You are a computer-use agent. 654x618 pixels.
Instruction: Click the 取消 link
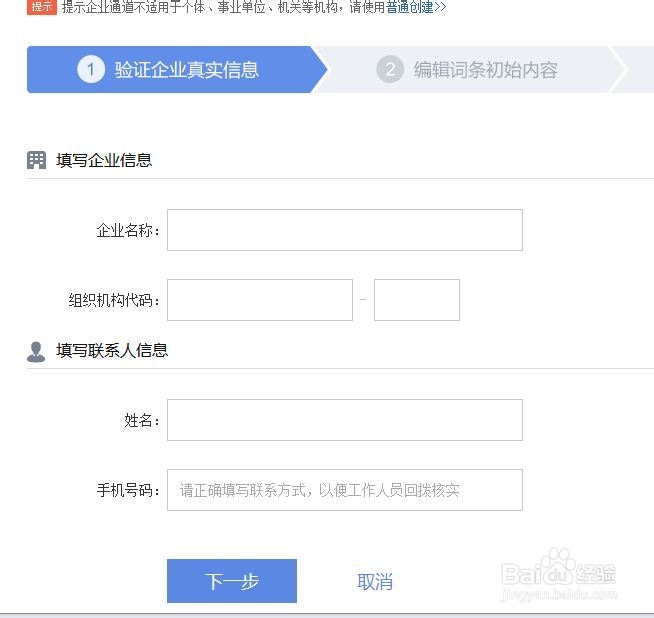coord(375,582)
